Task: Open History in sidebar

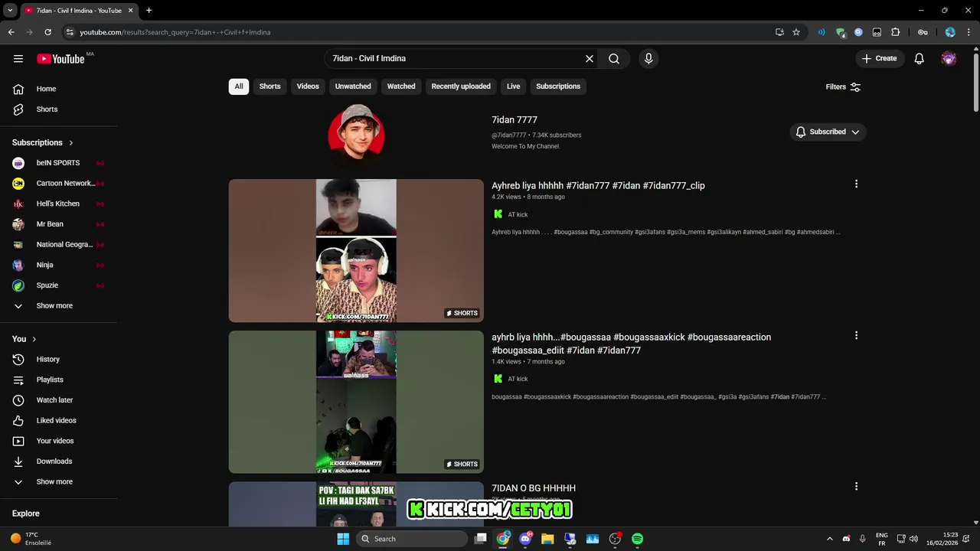Action: click(x=59, y=360)
